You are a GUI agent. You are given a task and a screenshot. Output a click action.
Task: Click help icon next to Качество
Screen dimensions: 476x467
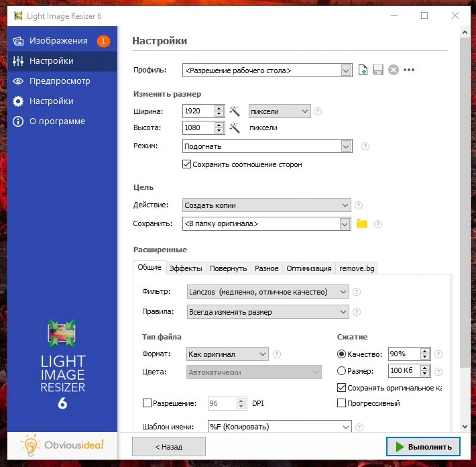pos(438,354)
